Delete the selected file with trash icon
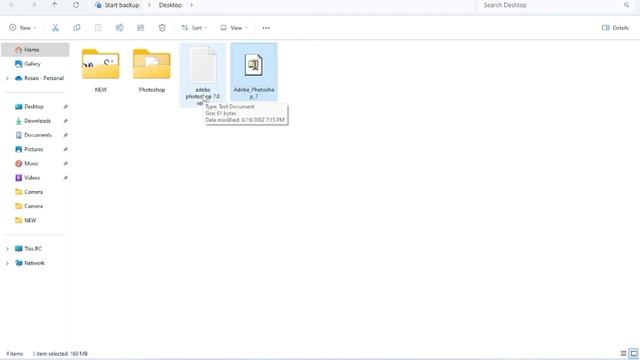Viewport: 640px width, 360px height. pyautogui.click(x=162, y=28)
